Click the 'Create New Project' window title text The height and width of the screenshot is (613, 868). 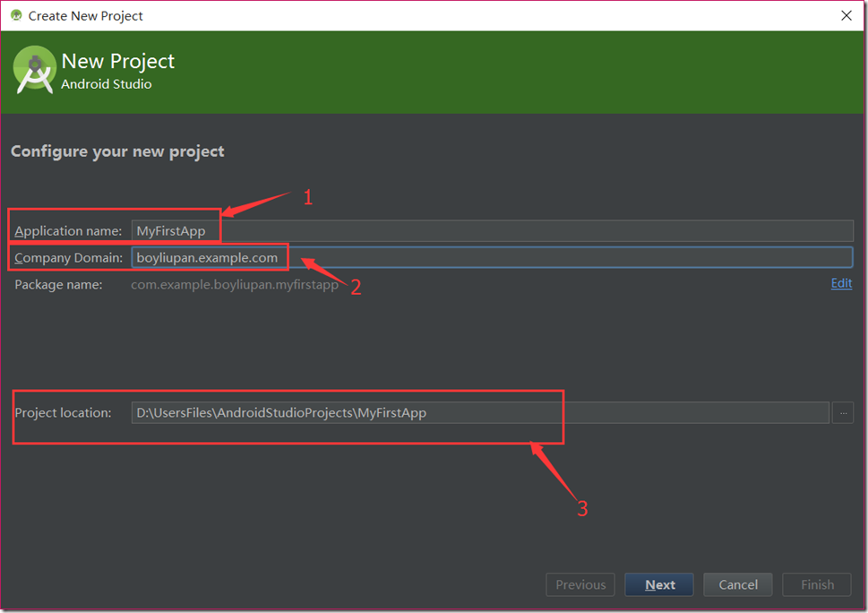(85, 15)
